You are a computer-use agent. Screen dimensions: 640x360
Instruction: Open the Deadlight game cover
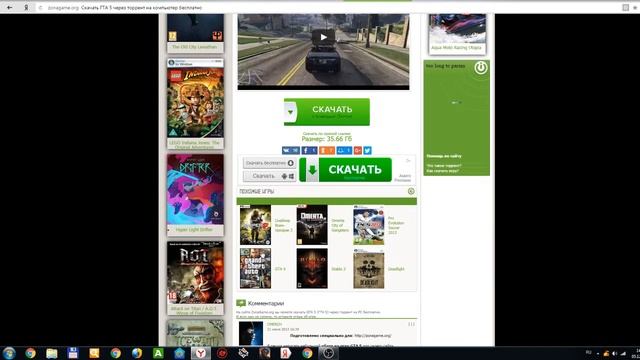click(369, 269)
